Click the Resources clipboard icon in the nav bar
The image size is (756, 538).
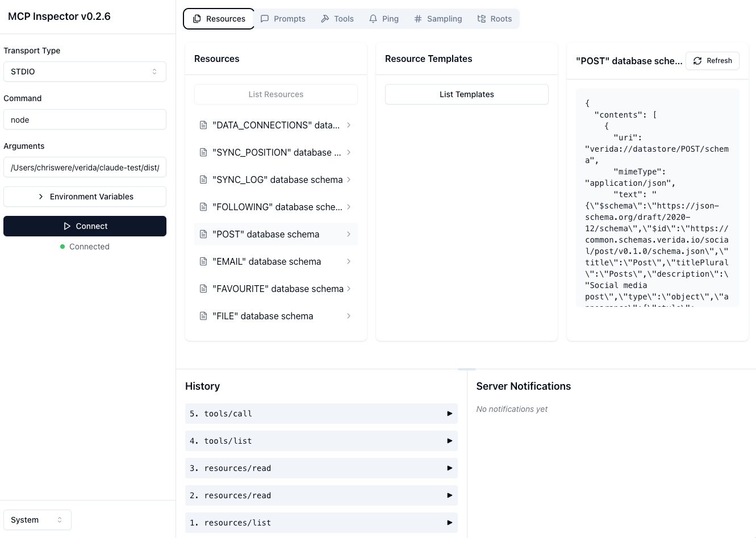click(197, 18)
